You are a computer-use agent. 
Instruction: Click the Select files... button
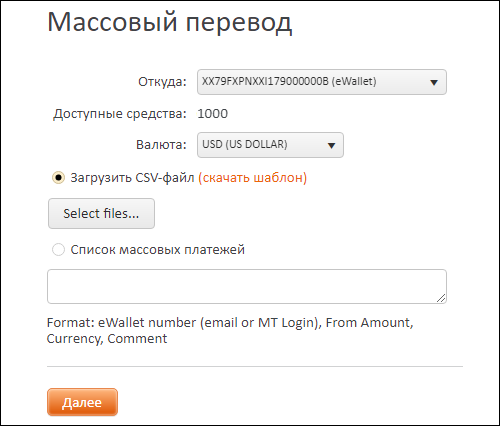point(101,213)
